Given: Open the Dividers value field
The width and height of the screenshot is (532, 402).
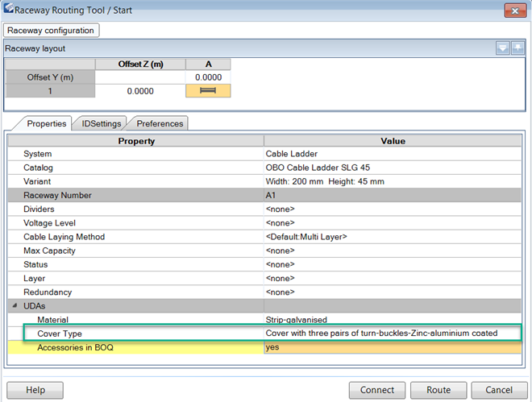Looking at the screenshot, I should click(393, 209).
